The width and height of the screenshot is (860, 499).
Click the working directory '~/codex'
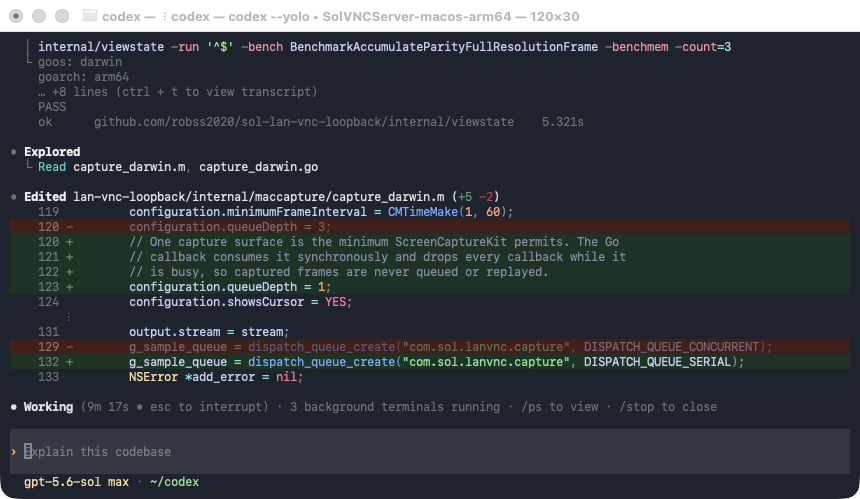[174, 482]
